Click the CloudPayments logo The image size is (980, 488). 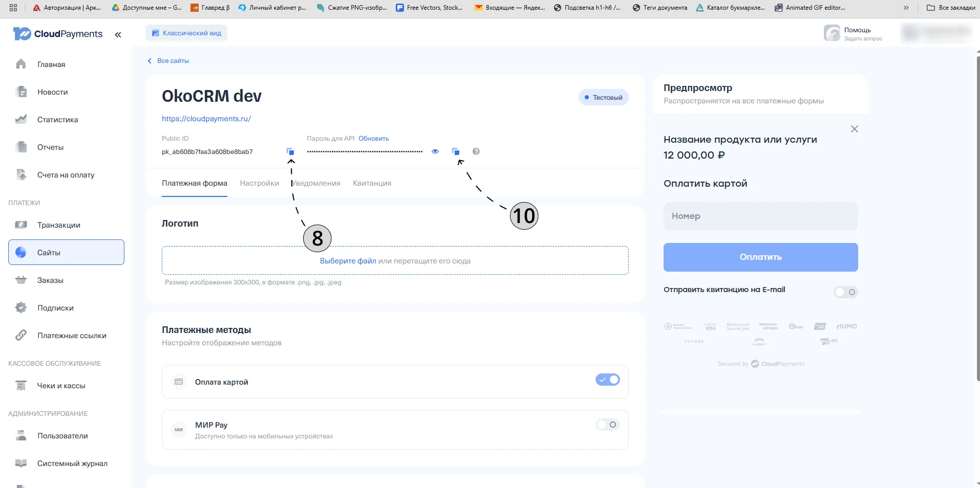[58, 34]
